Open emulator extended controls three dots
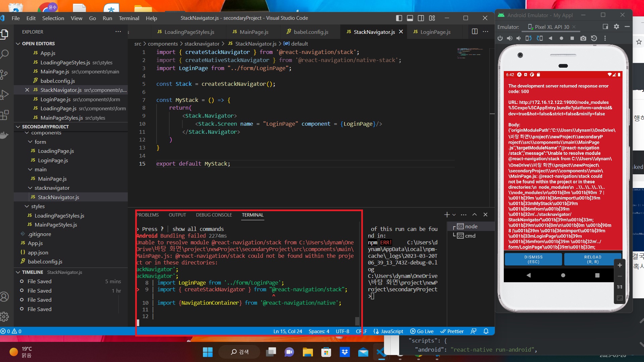Screen dimensions: 644x362 [605, 38]
